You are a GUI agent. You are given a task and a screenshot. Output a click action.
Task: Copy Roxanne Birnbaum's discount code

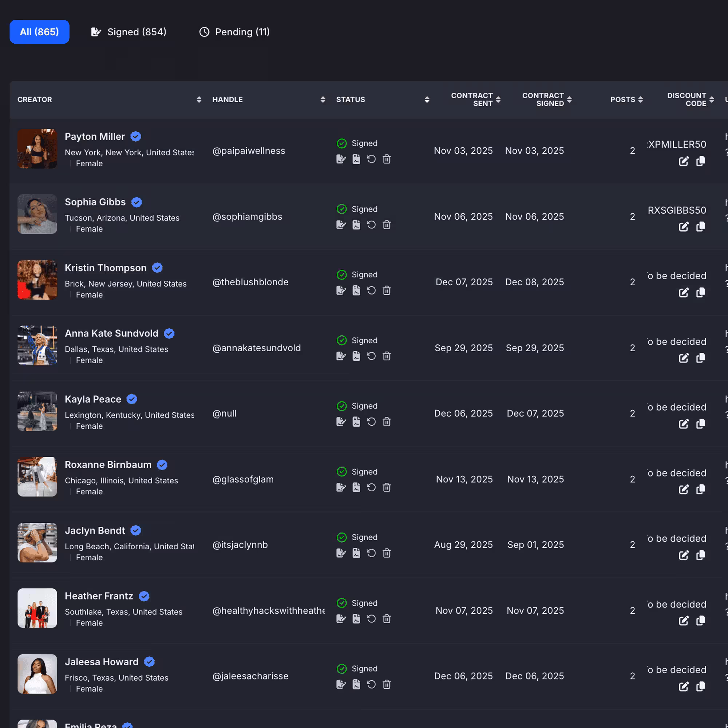click(x=700, y=490)
